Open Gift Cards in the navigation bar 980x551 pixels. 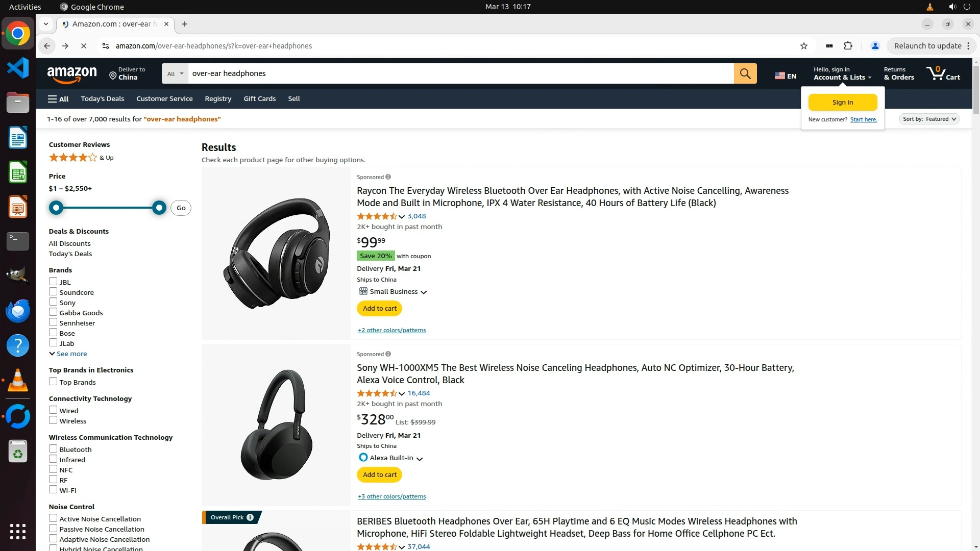click(x=259, y=98)
